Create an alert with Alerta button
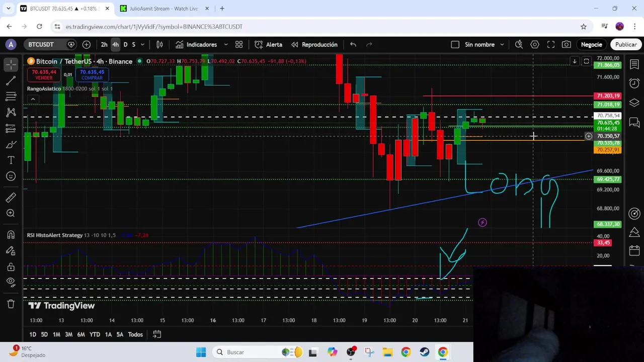Image resolution: width=644 pixels, height=362 pixels. (269, 45)
